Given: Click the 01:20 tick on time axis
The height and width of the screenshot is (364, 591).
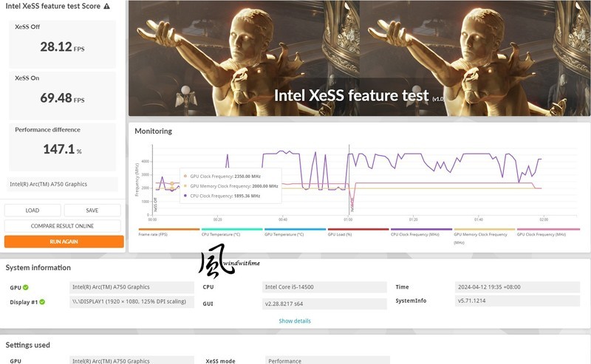Looking at the screenshot, I should point(413,219).
